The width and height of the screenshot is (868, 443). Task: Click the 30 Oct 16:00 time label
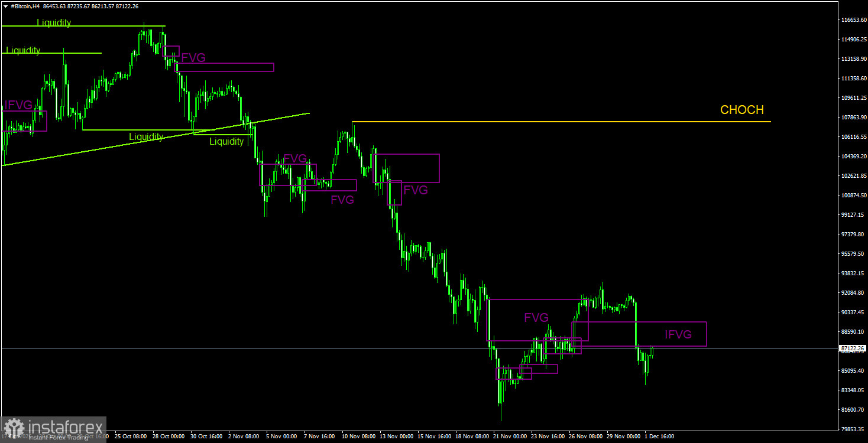point(206,437)
